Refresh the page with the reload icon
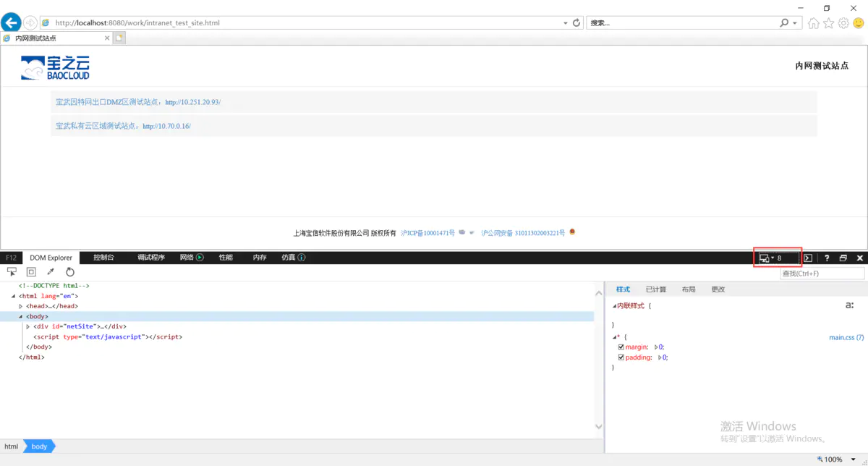The width and height of the screenshot is (868, 466). click(x=576, y=22)
